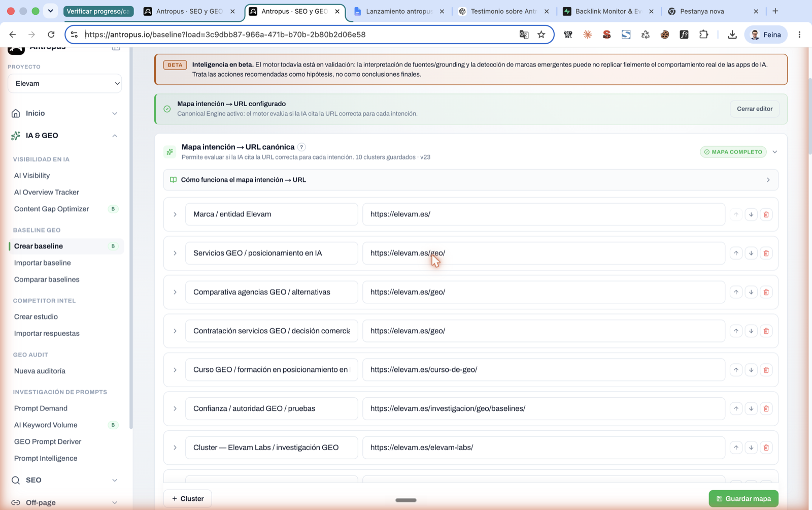Open Chrome three-dot menu
The image size is (812, 510).
click(799, 35)
